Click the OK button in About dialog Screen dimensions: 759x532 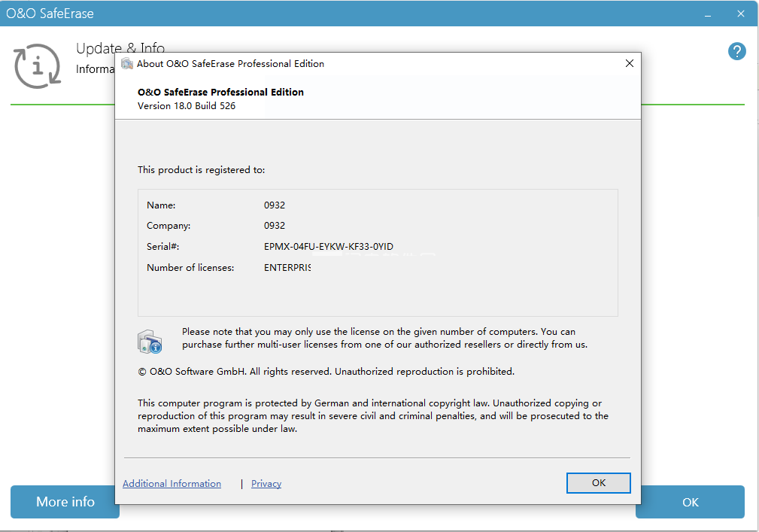pyautogui.click(x=598, y=482)
